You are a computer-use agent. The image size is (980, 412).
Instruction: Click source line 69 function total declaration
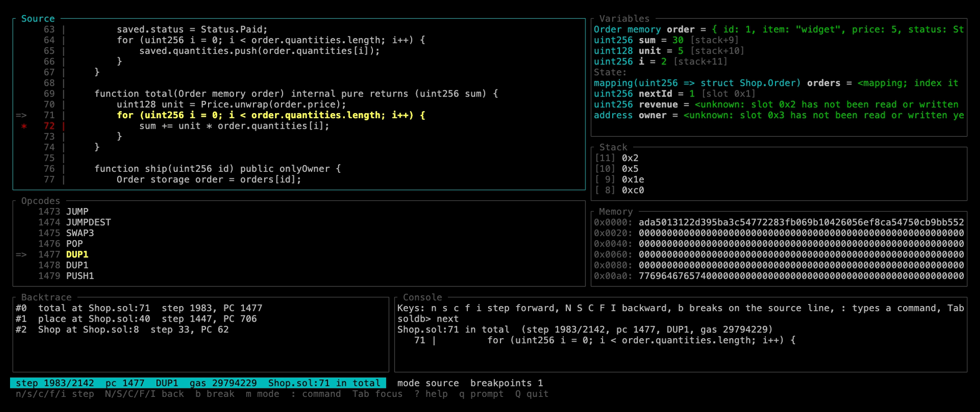pos(296,94)
